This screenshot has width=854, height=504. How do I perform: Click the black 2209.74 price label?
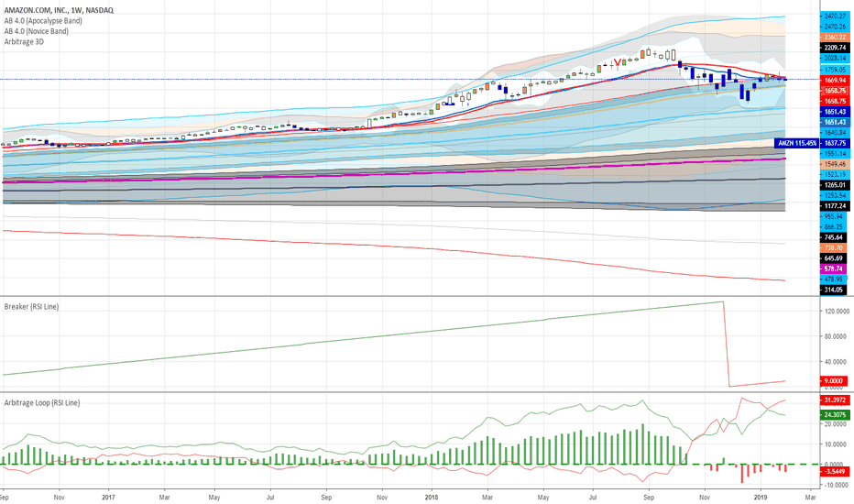[x=835, y=48]
